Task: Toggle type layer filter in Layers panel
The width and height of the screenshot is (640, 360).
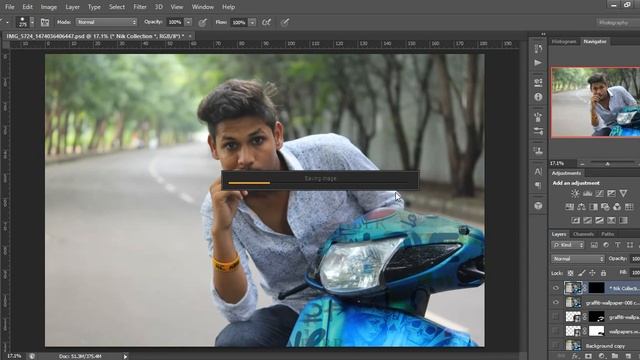Action: point(618,245)
